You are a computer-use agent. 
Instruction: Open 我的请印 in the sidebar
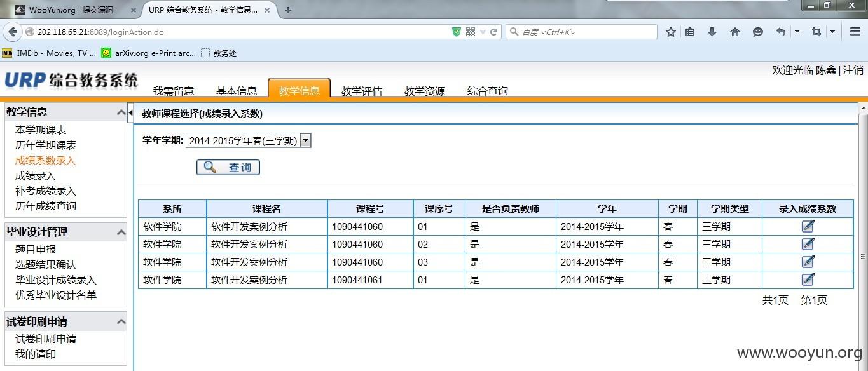pos(36,354)
